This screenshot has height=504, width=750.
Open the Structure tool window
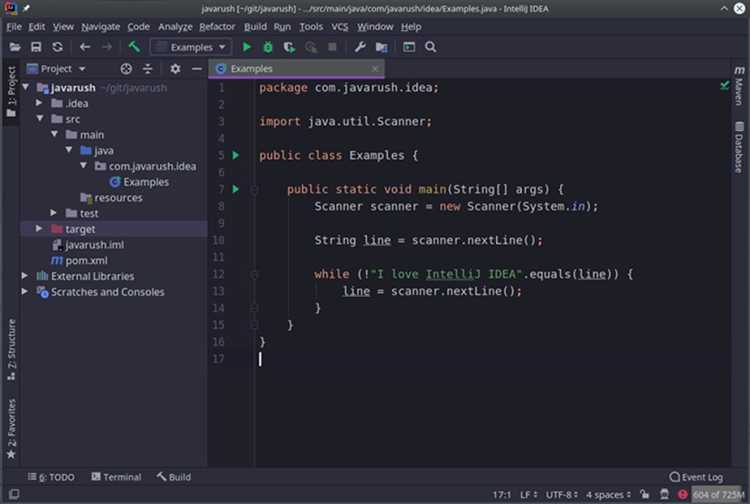pos(11,350)
